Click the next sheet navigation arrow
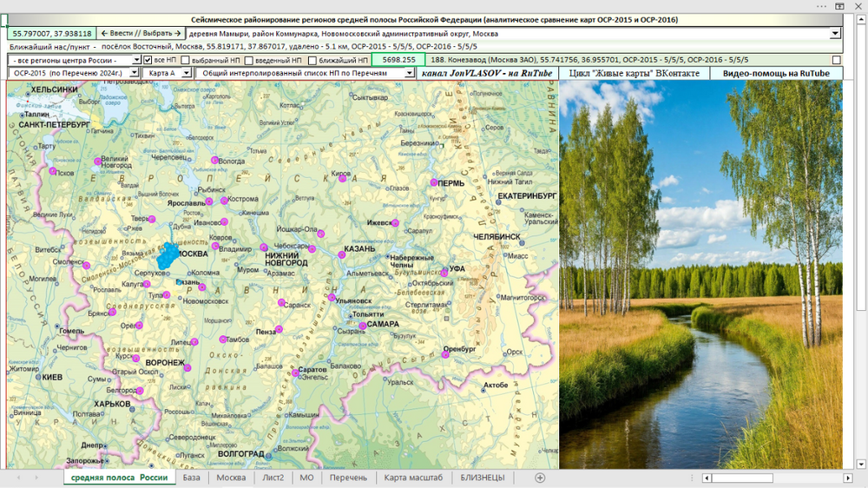This screenshot has height=488, width=868. pos(36,478)
